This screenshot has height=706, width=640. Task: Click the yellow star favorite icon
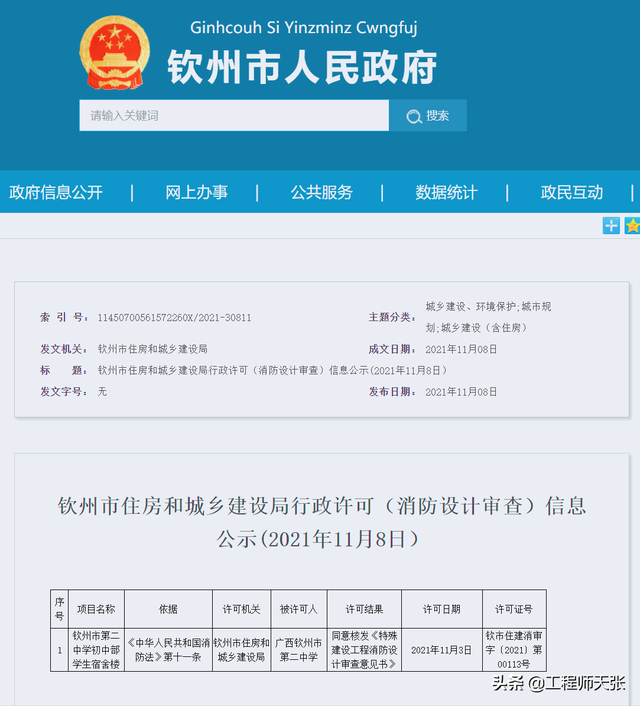(x=632, y=226)
